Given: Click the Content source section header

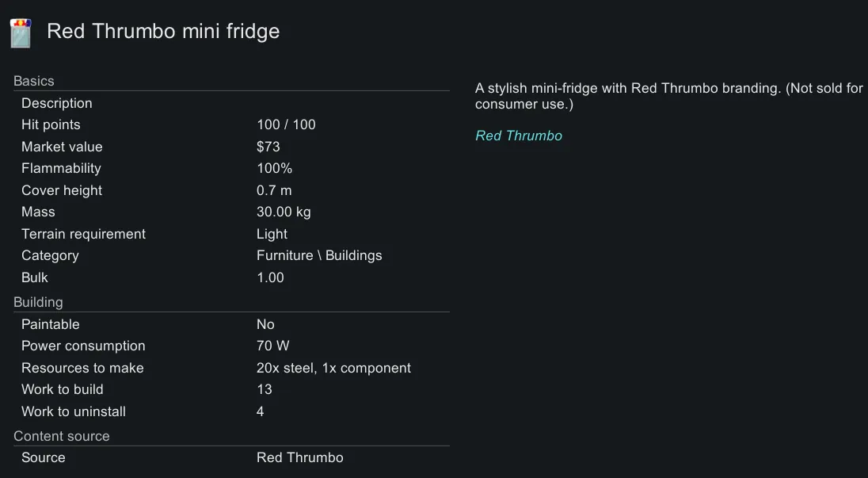Looking at the screenshot, I should pos(62,436).
